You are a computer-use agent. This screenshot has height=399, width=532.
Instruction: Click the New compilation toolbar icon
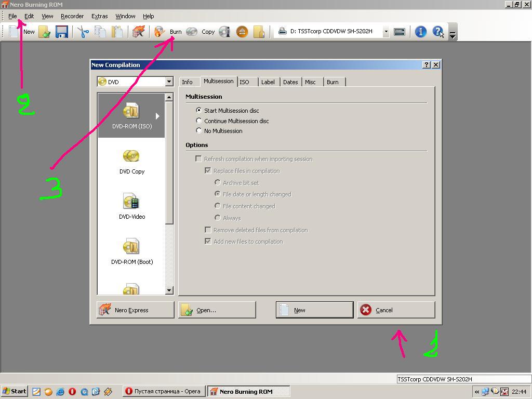(x=14, y=32)
